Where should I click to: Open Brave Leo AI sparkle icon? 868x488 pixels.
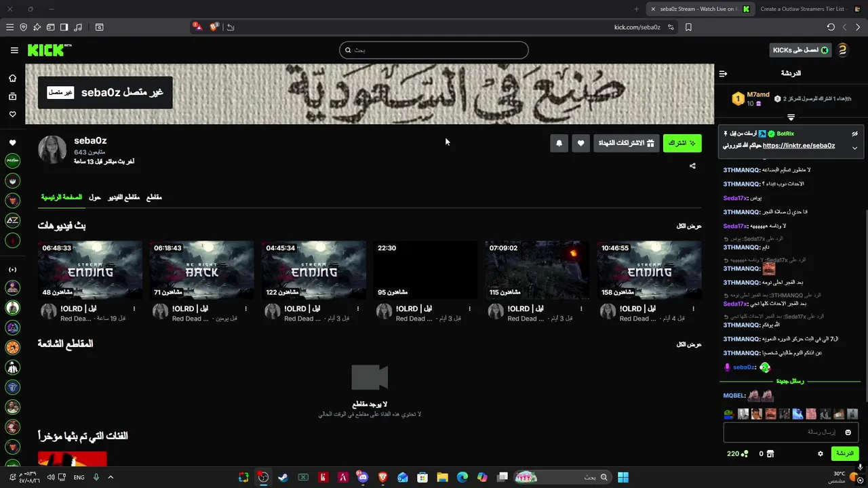tap(37, 27)
